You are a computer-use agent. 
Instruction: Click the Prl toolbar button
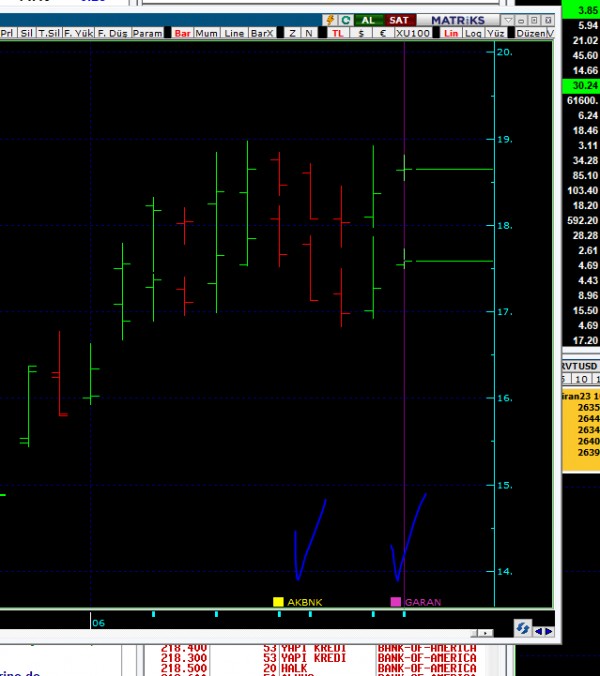(7, 33)
